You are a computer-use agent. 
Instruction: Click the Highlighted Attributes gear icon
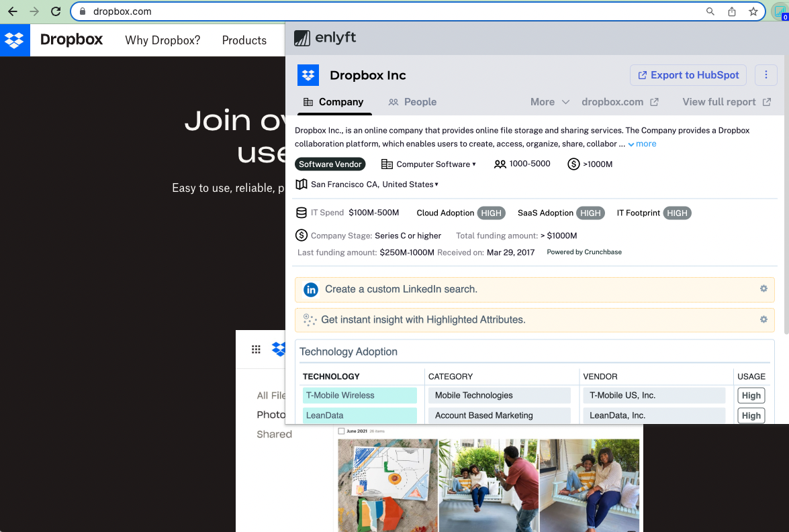763,319
